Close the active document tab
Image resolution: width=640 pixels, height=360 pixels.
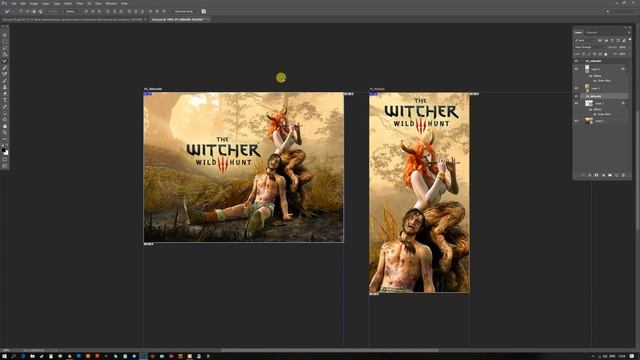208,19
